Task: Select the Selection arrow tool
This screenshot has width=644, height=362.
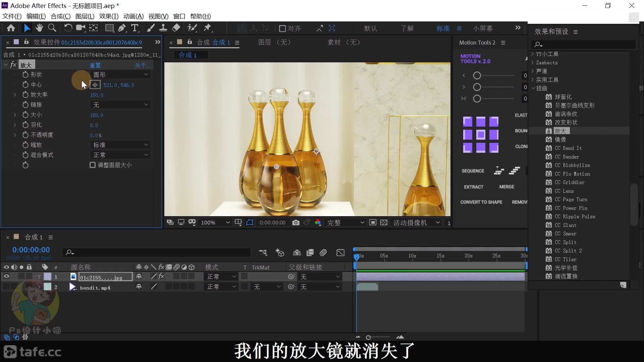Action: pyautogui.click(x=27, y=28)
